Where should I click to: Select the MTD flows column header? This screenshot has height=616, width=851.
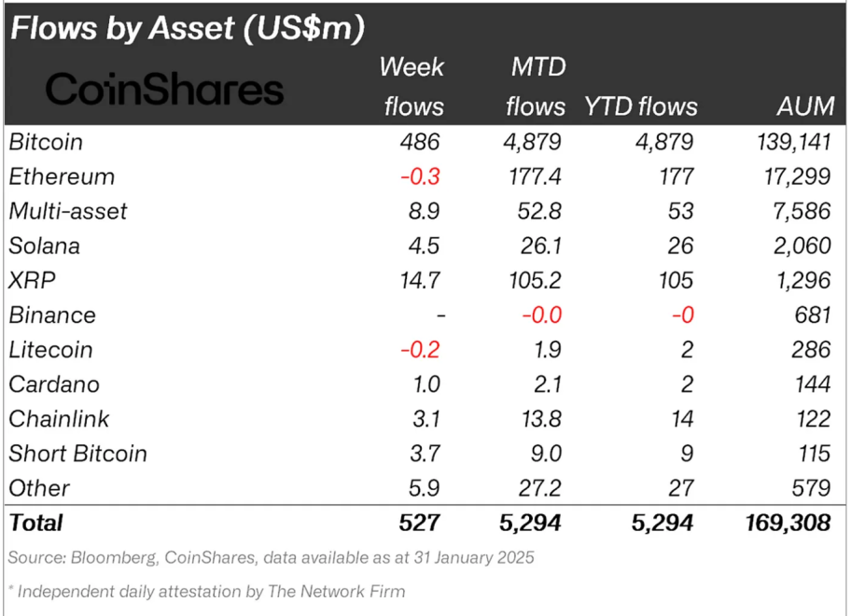(535, 87)
